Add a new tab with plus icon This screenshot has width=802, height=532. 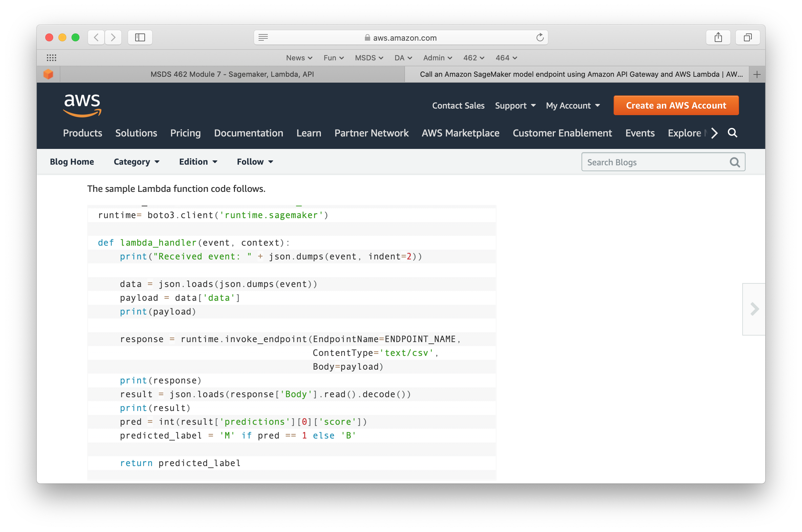click(x=756, y=74)
